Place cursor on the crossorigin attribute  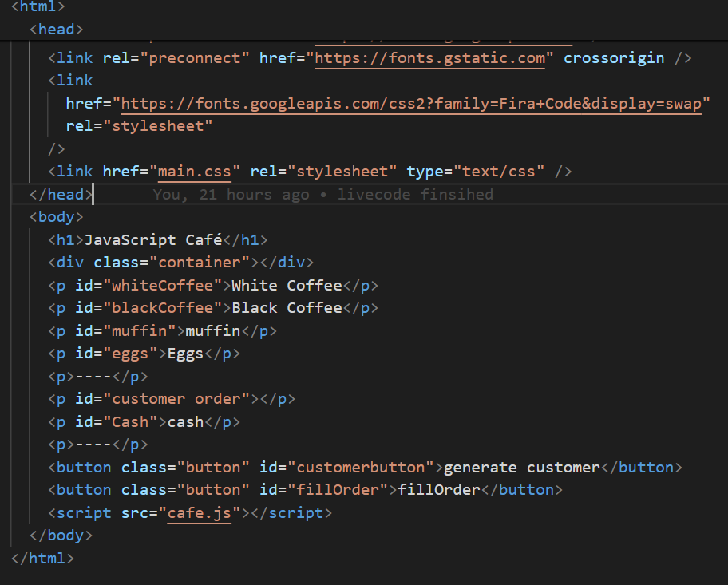(614, 58)
